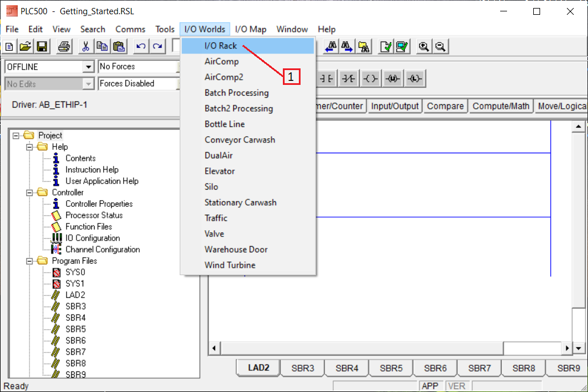This screenshot has height=392, width=588.
Task: Insert an Output Latch instruction
Action: point(415,79)
